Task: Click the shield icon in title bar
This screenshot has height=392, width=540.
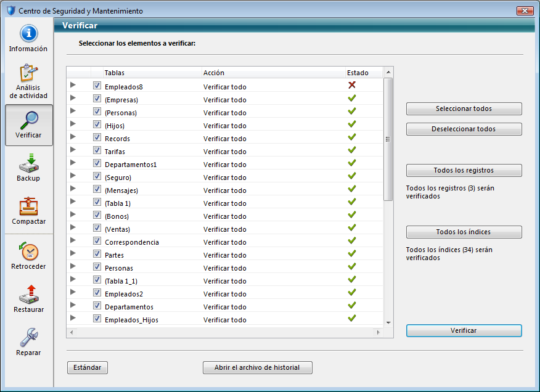Action: point(11,10)
